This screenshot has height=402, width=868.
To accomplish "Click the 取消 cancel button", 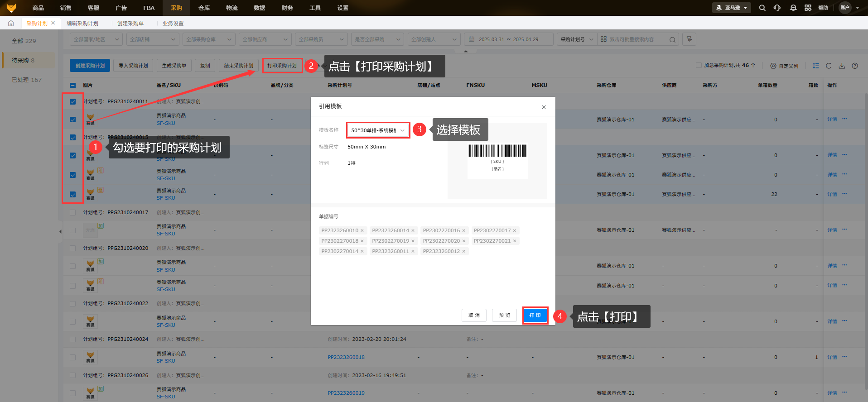I will click(x=474, y=315).
